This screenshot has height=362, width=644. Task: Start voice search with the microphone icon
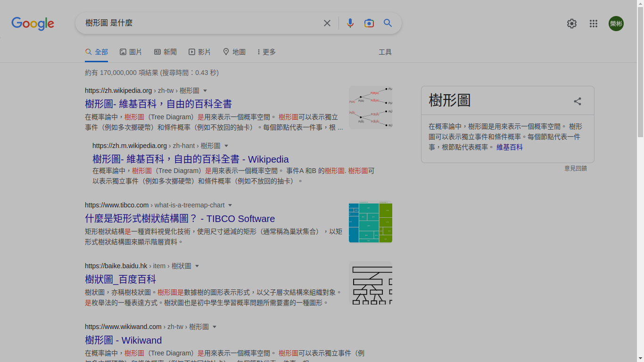click(x=350, y=23)
